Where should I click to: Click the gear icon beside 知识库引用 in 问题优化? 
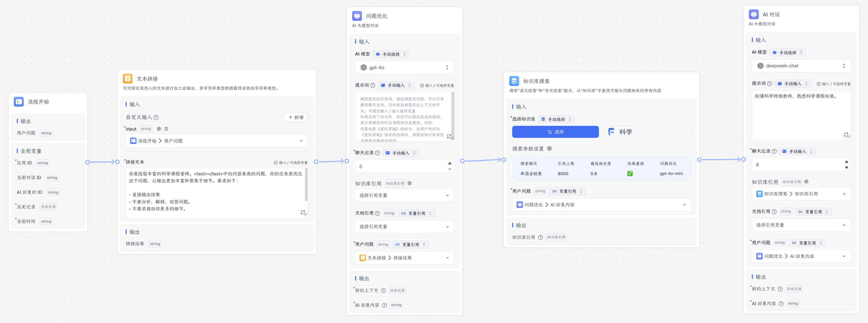[410, 183]
